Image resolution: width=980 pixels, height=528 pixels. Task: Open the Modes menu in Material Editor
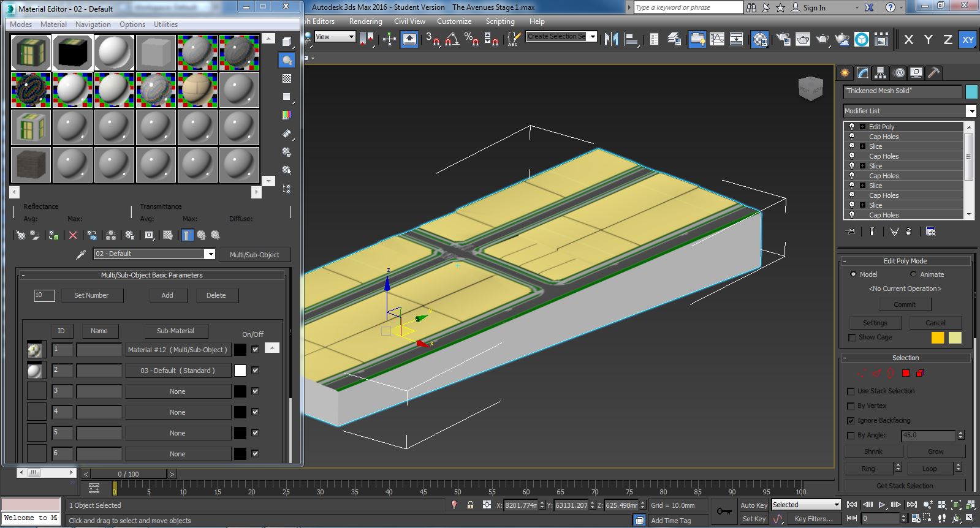coord(21,25)
